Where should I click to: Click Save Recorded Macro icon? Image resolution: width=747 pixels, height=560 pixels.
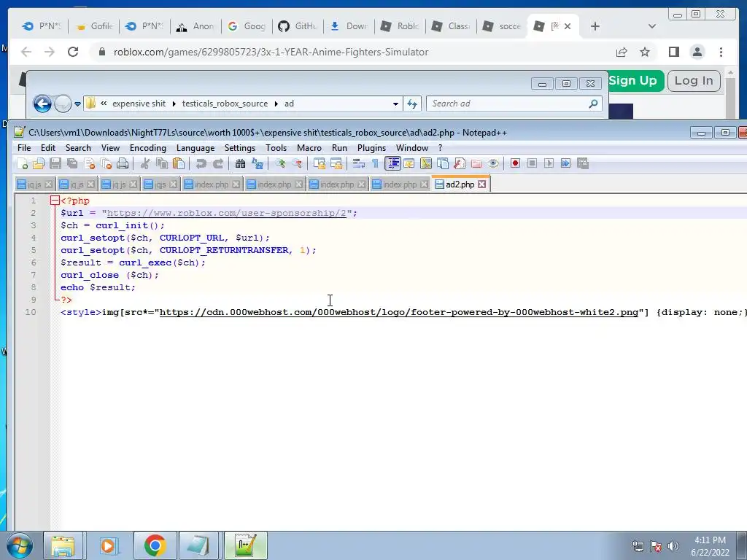(x=583, y=164)
